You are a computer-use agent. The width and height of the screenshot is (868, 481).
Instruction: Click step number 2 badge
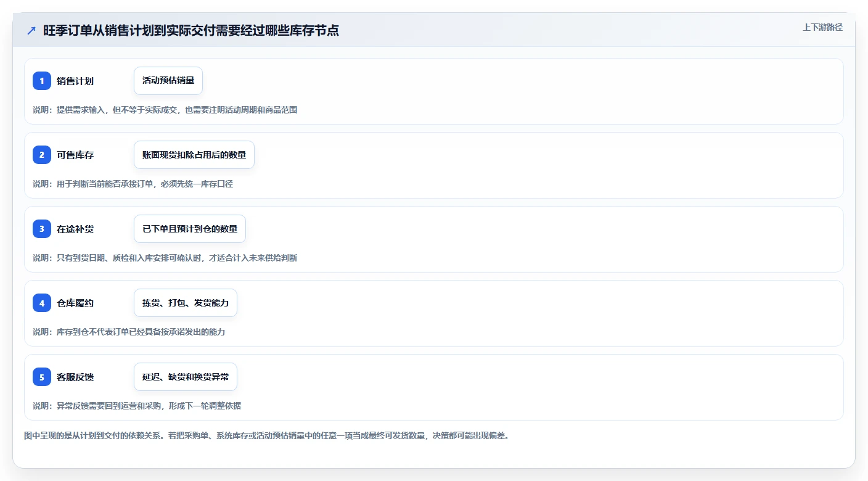point(42,155)
